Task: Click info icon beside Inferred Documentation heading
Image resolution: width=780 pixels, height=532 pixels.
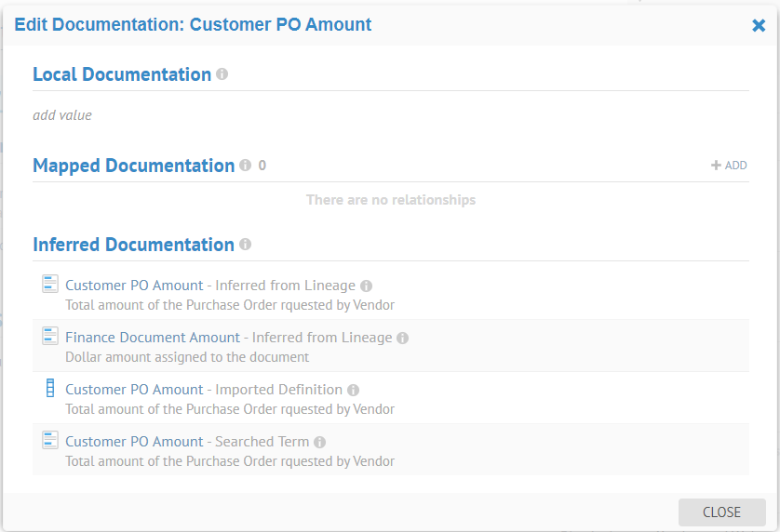Action: coord(245,245)
